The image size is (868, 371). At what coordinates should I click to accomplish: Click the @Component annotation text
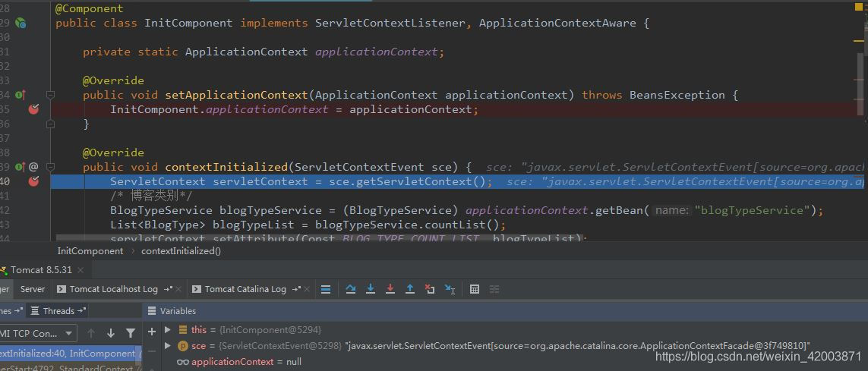(90, 9)
